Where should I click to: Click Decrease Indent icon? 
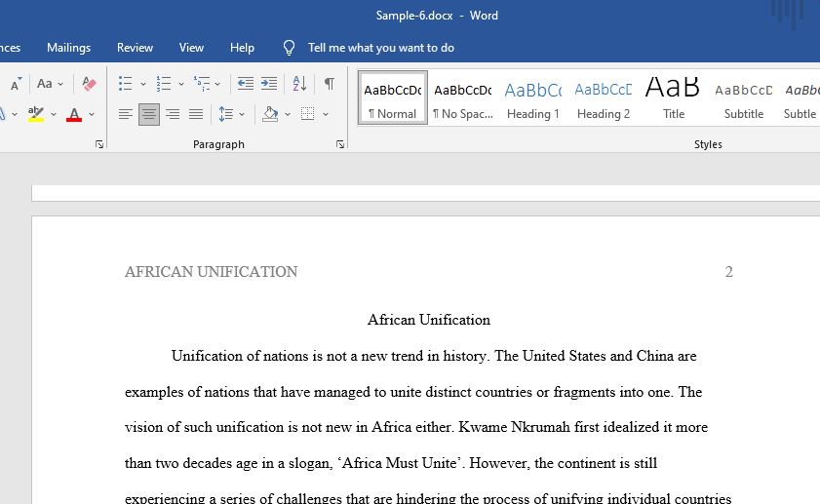(x=246, y=84)
